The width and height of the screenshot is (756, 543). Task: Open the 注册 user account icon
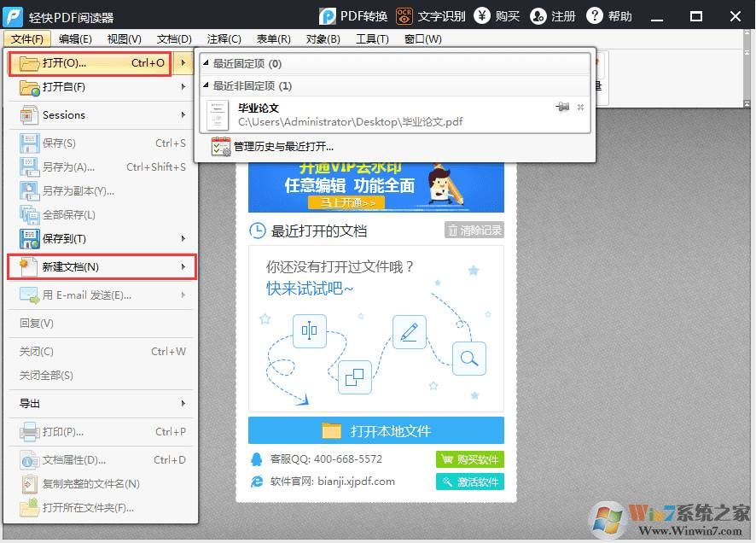click(x=538, y=16)
